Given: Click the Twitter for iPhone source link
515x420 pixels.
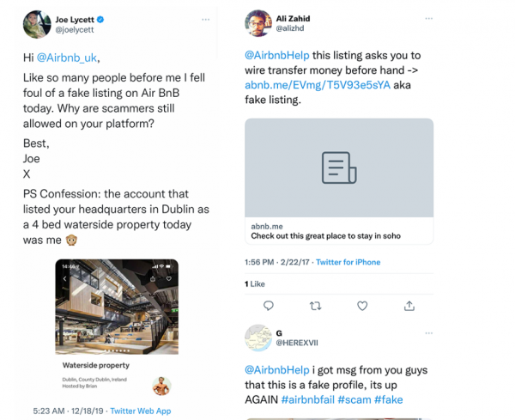Looking at the screenshot, I should pyautogui.click(x=348, y=262).
